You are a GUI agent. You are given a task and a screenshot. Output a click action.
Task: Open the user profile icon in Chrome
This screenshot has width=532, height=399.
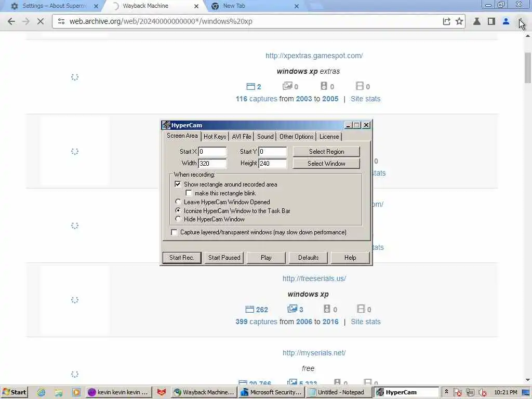click(506, 21)
